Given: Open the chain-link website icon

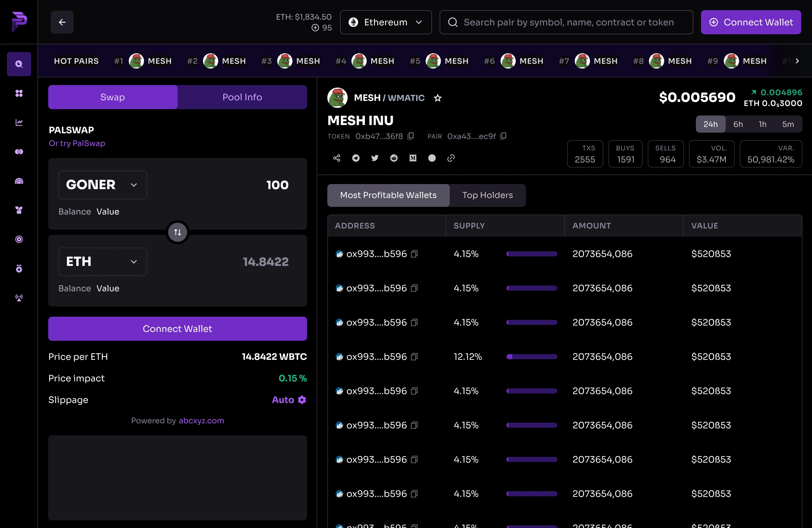Looking at the screenshot, I should click(x=451, y=158).
